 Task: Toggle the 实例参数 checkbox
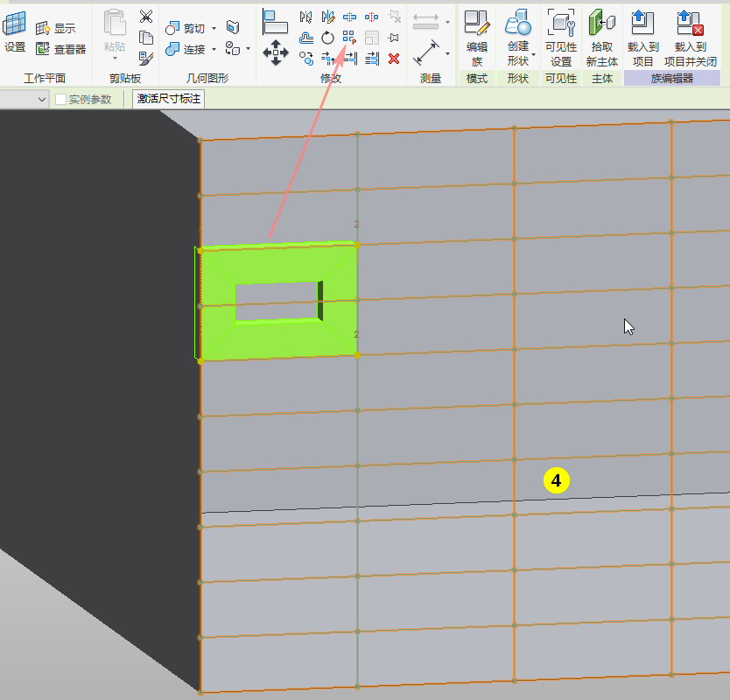coord(61,99)
